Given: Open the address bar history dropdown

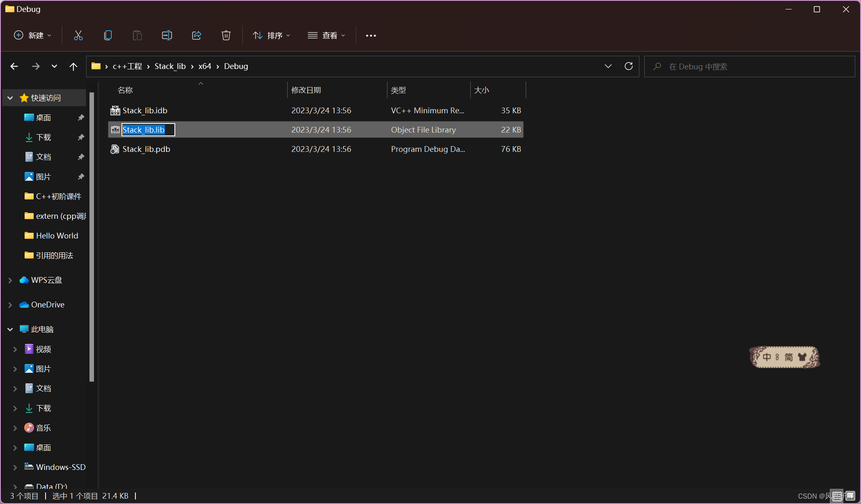Looking at the screenshot, I should pyautogui.click(x=608, y=66).
